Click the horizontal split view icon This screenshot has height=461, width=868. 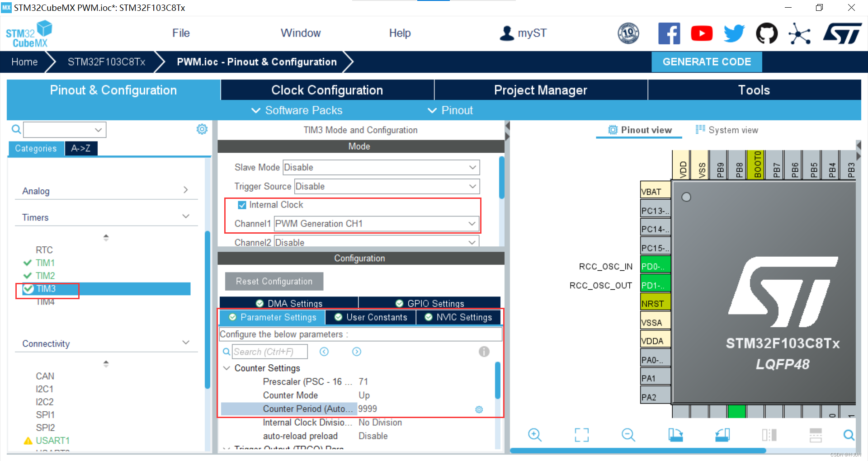click(816, 435)
